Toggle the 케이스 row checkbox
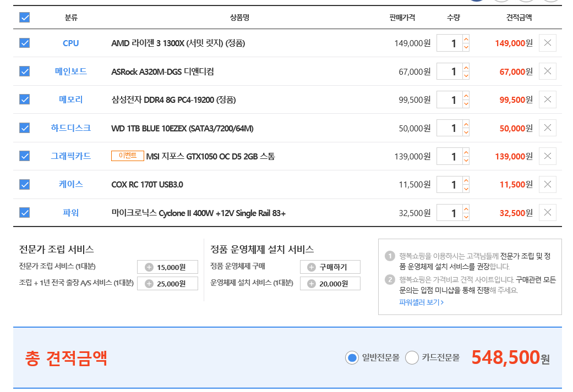The height and width of the screenshot is (392, 573). pyautogui.click(x=25, y=184)
